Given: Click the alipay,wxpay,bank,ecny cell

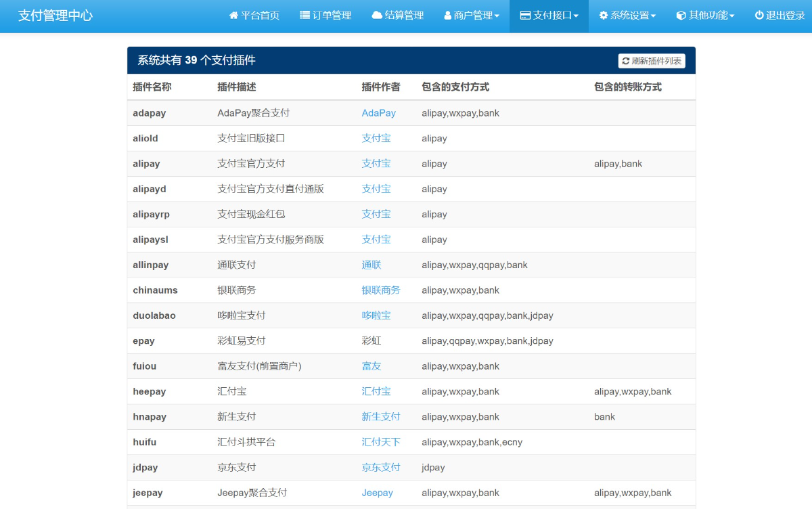Looking at the screenshot, I should [472, 442].
